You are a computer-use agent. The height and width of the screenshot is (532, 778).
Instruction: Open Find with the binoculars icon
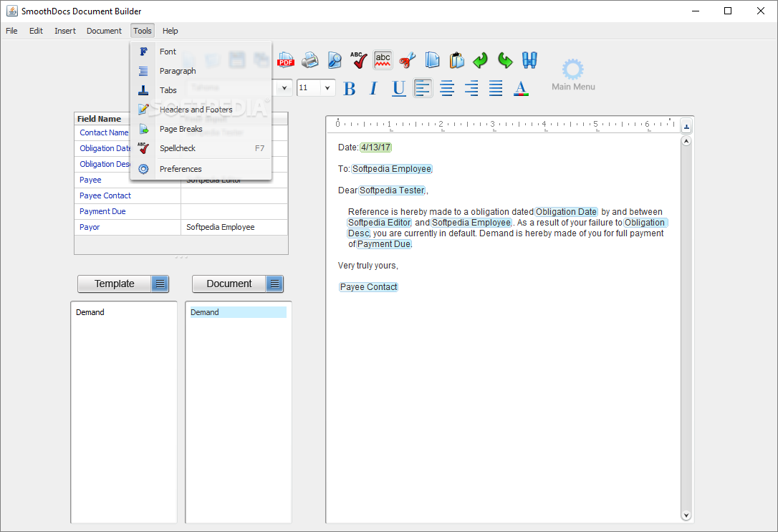529,60
